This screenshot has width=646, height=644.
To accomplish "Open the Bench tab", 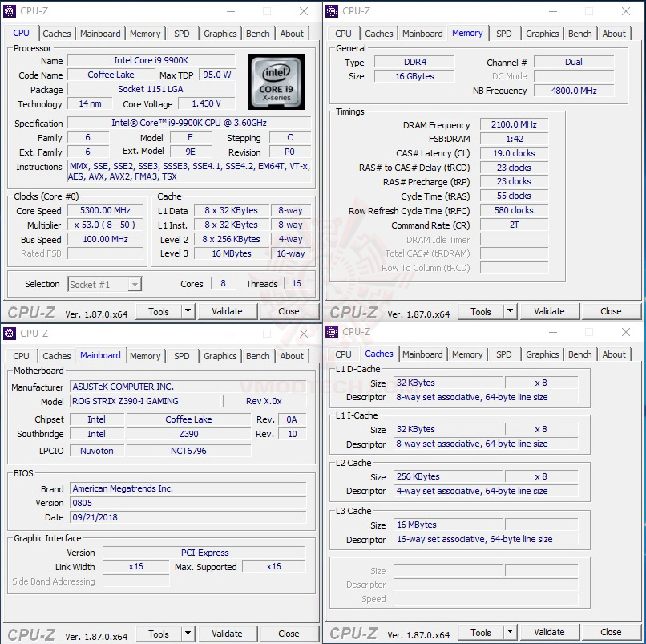I will tap(258, 34).
